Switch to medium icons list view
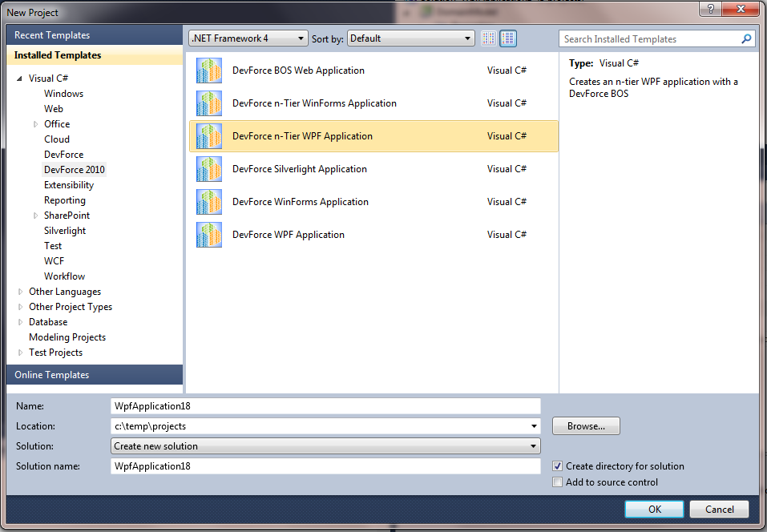767x532 pixels. pos(508,38)
